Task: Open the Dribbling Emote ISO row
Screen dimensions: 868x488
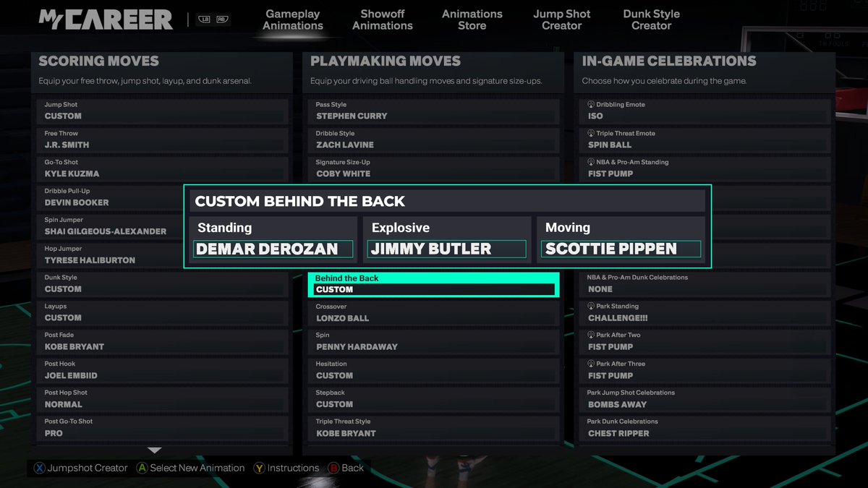Action: [705, 111]
